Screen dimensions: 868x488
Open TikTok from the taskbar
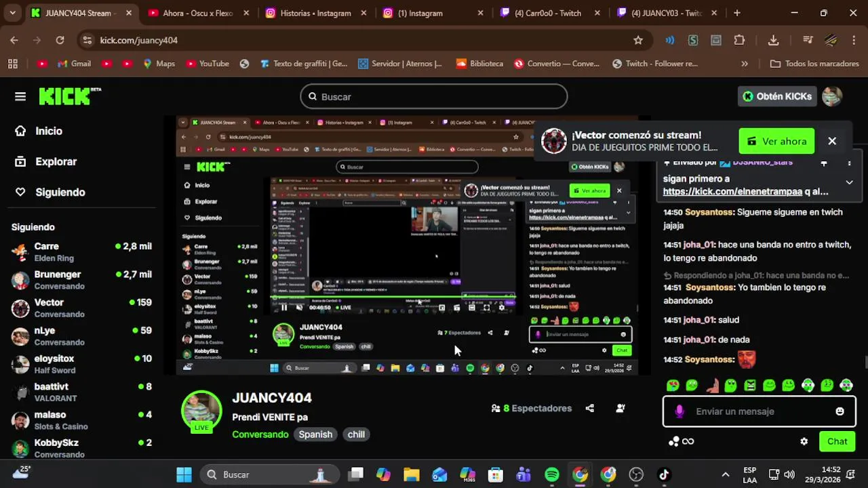click(x=664, y=474)
